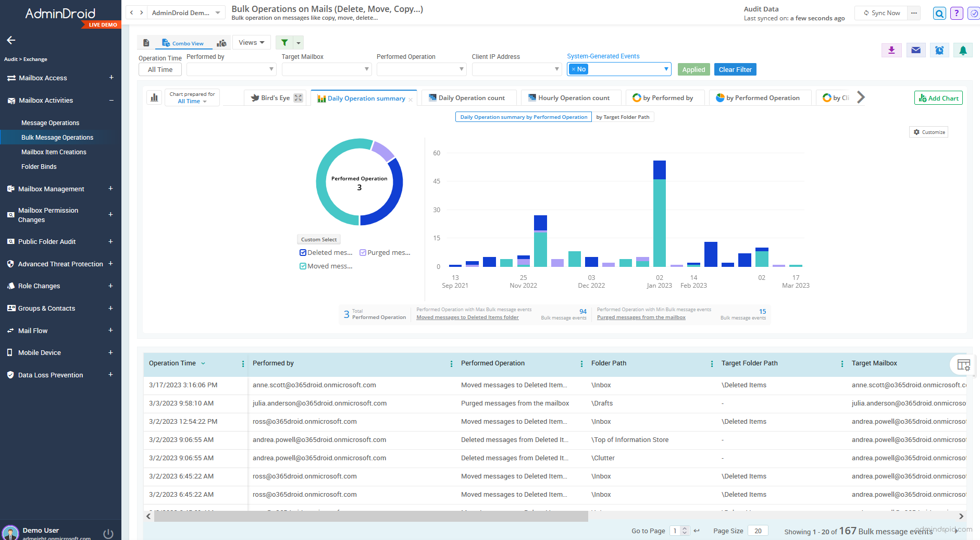Uncheck the Moved messages legend checkbox

[303, 266]
